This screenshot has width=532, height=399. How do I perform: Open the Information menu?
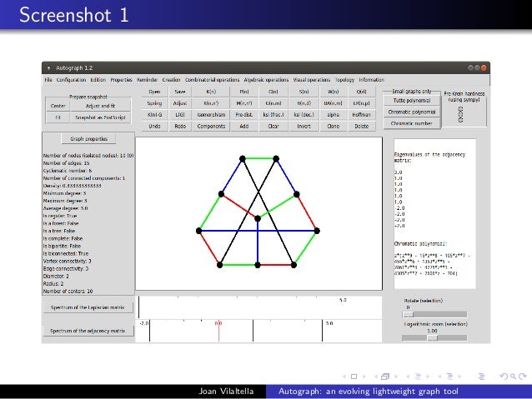(x=372, y=80)
